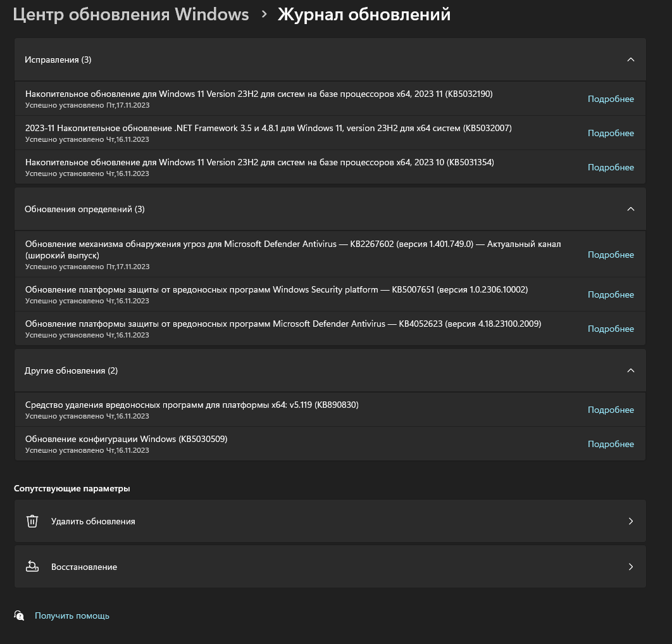Screen dimensions: 672x644
Task: Click the help icon near Получить помощь
Action: pos(20,616)
